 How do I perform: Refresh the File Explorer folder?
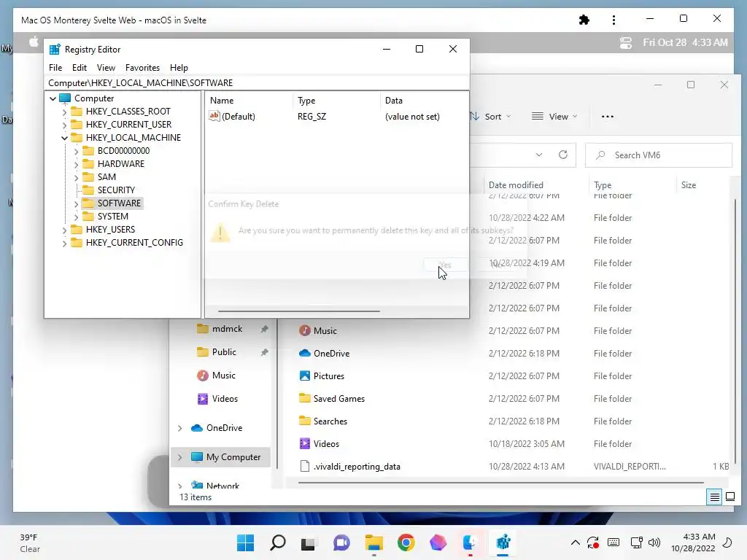click(x=562, y=155)
